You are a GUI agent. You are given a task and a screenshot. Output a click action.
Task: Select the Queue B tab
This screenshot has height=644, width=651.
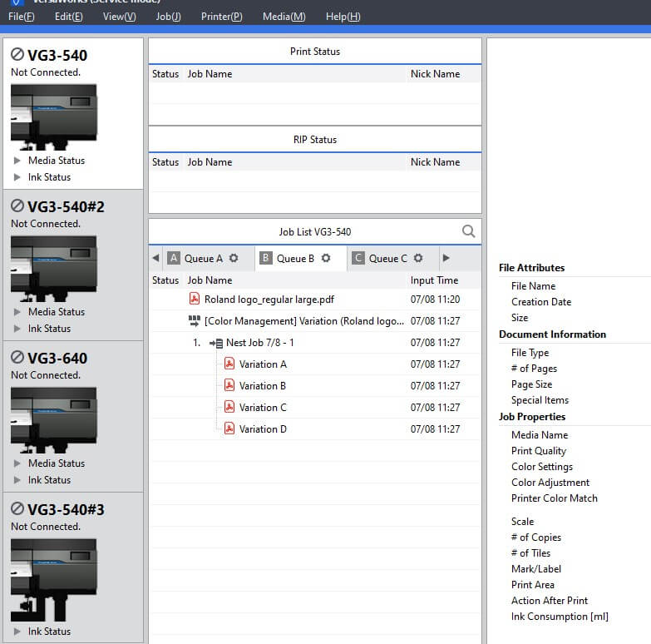click(x=301, y=258)
